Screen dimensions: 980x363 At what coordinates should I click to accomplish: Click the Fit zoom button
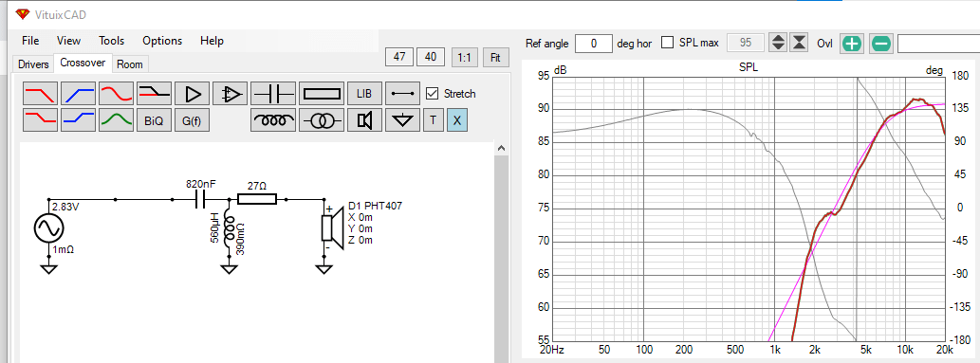tap(495, 58)
